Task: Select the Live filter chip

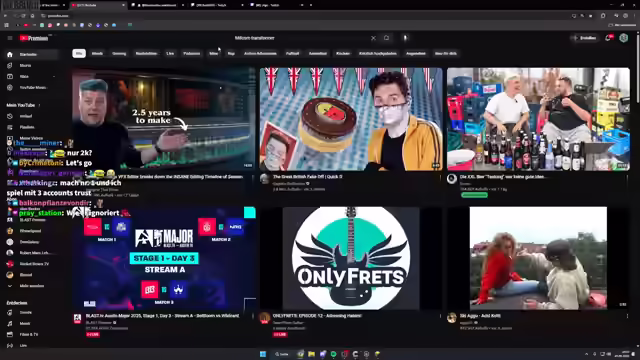Action: pyautogui.click(x=170, y=53)
